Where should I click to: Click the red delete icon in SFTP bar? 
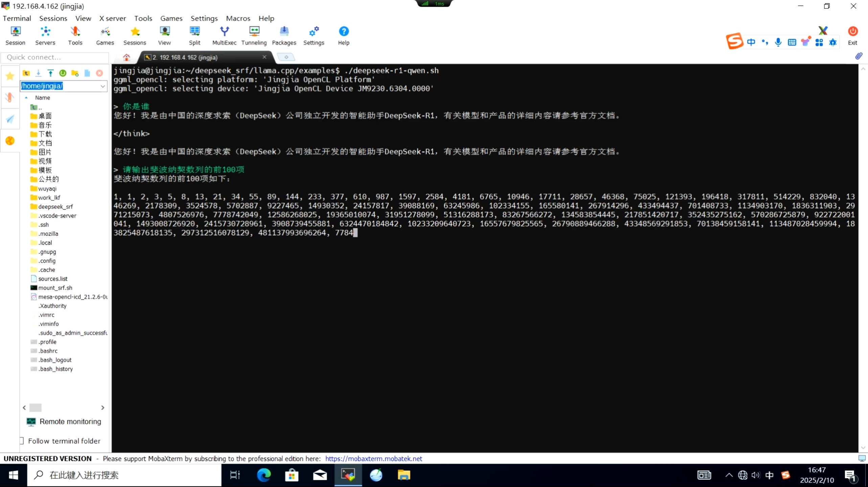point(99,73)
